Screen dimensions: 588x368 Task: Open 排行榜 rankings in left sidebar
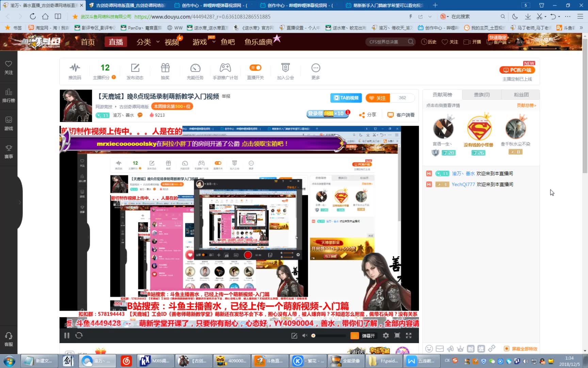pyautogui.click(x=9, y=95)
